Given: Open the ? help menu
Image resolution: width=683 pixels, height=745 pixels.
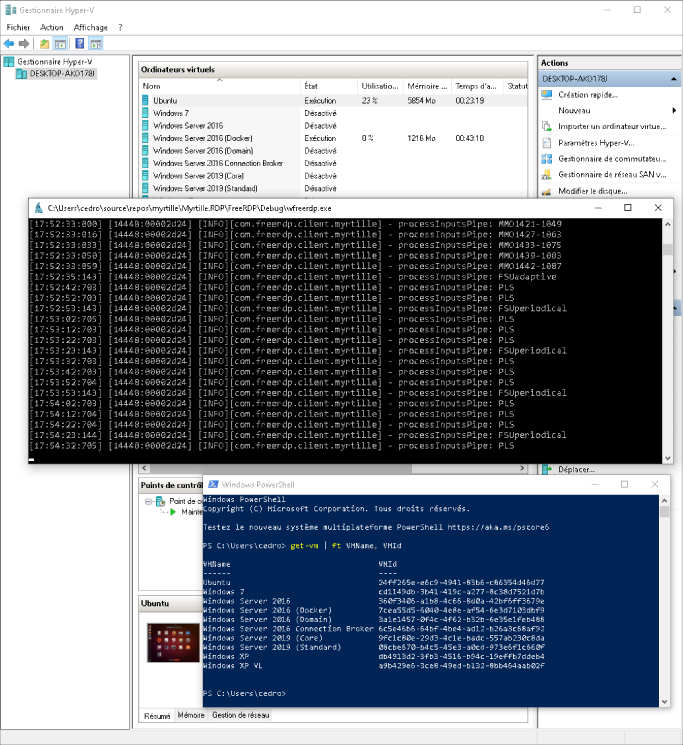Looking at the screenshot, I should [120, 28].
